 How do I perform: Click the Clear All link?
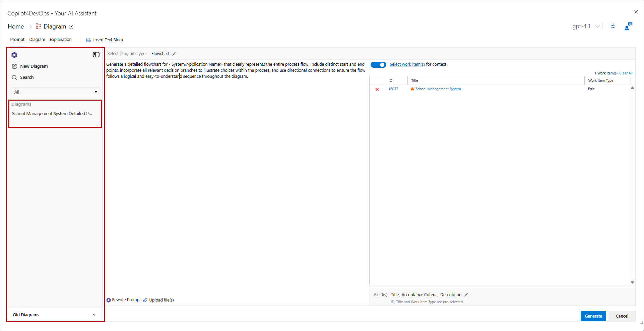[x=626, y=73]
